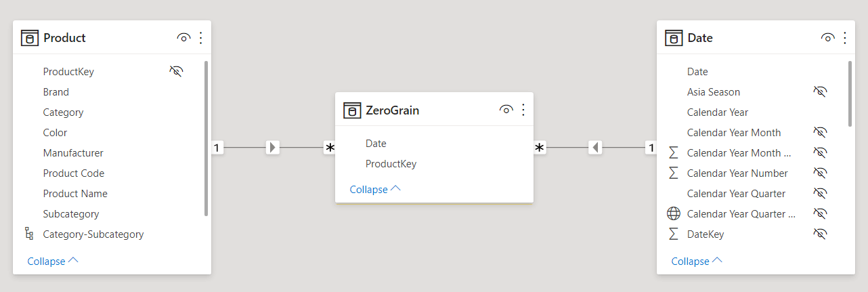868x292 pixels.
Task: Click the sigma icon next to DateKey
Action: coord(673,234)
